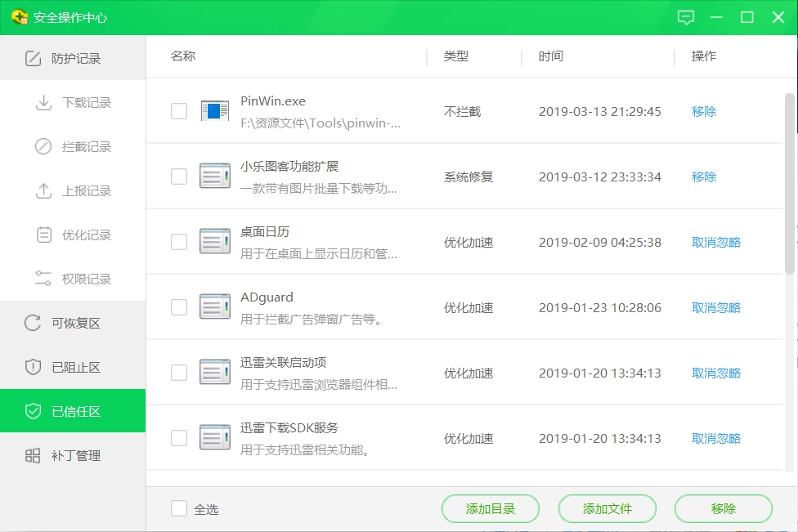Click the timestamp 2019-02-09 04:25:38
Viewport: 798px width, 532px height.
point(600,242)
